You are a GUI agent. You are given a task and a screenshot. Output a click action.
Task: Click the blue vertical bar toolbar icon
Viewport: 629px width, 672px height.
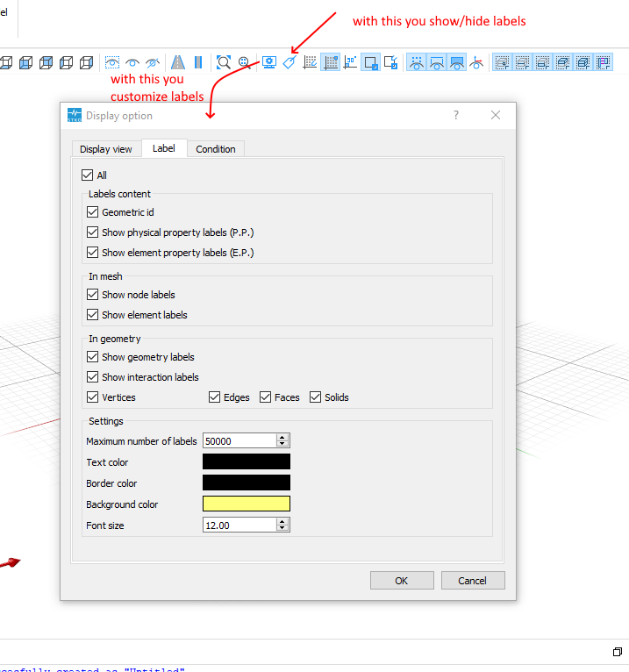coord(198,62)
